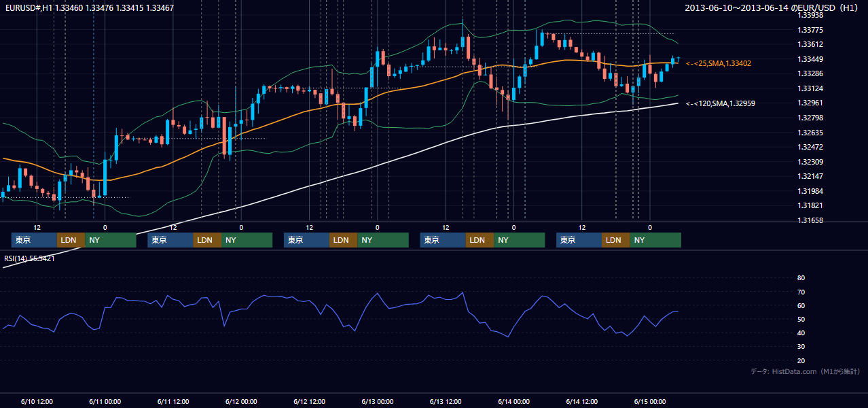This screenshot has width=868, height=408.
Task: Click the 6/10 12:00 time axis label
Action: pyautogui.click(x=37, y=401)
